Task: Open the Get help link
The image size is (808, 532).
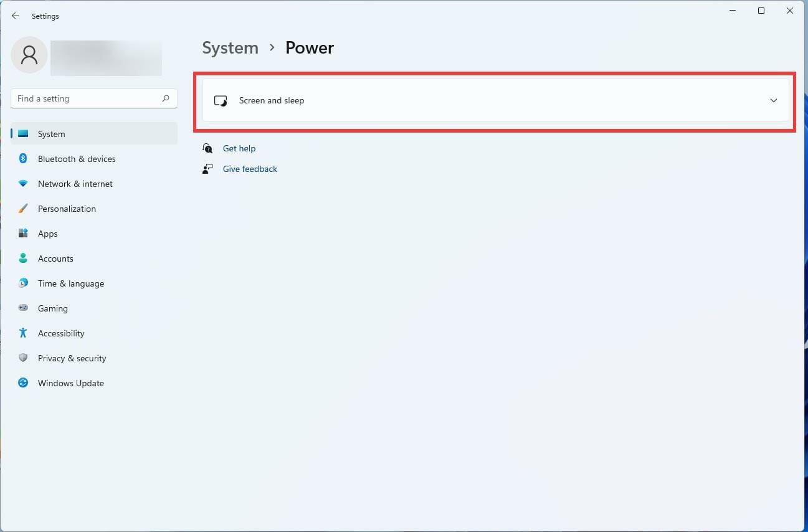Action: tap(239, 148)
